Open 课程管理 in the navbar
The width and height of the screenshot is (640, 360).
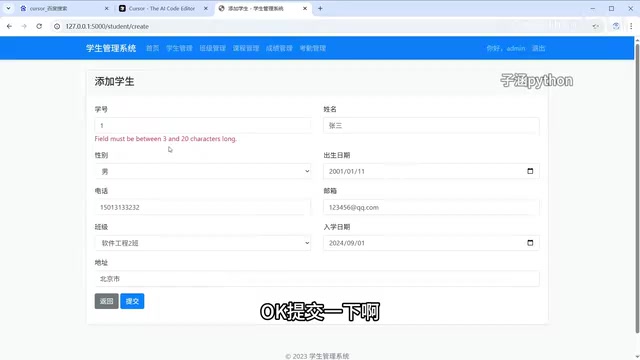(246, 48)
